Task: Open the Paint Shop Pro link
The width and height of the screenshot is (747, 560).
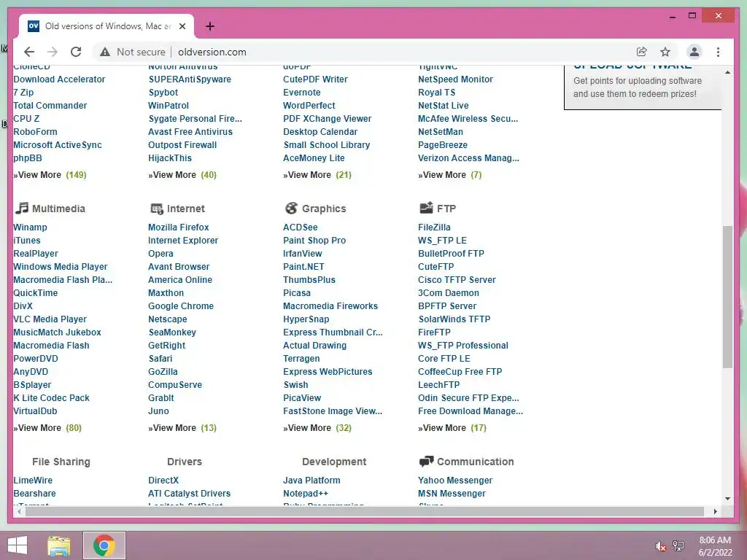Action: pos(314,241)
